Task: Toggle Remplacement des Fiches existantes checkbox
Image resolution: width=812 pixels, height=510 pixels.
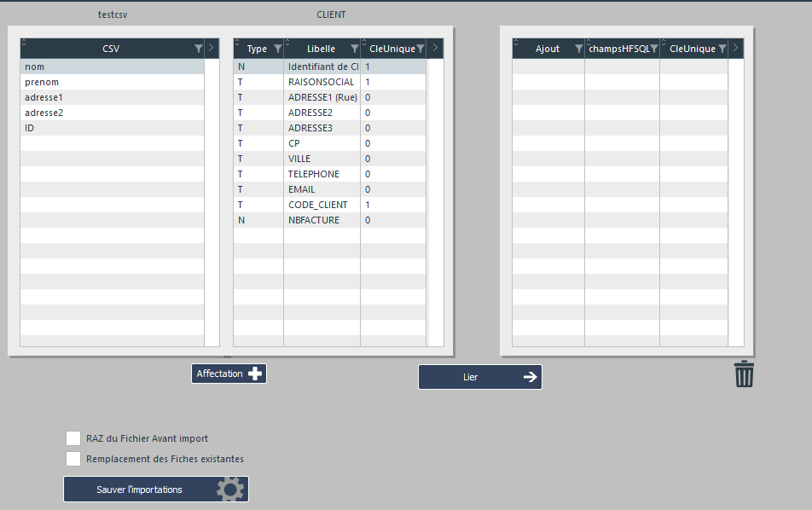Action: click(x=73, y=459)
